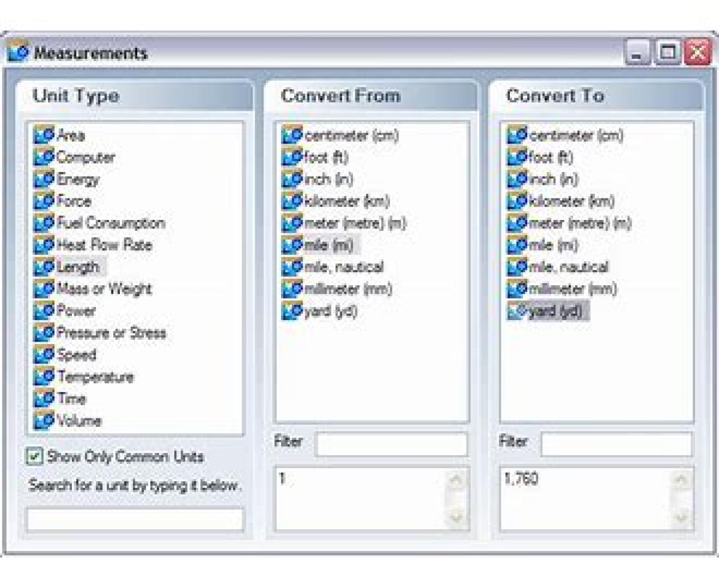The height and width of the screenshot is (588, 719).
Task: Toggle the Show Only Common Units checkbox
Action: (35, 457)
